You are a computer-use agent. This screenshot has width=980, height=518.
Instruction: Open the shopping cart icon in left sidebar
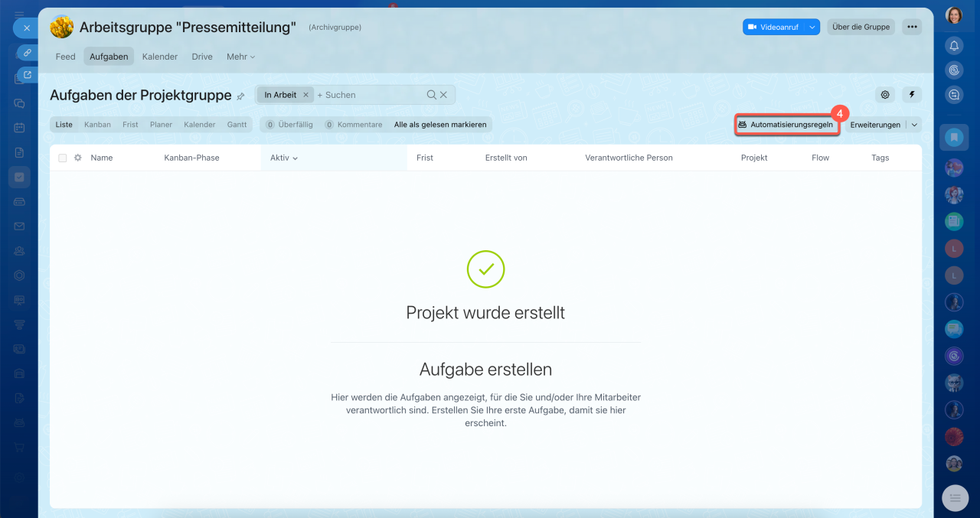pos(19,447)
